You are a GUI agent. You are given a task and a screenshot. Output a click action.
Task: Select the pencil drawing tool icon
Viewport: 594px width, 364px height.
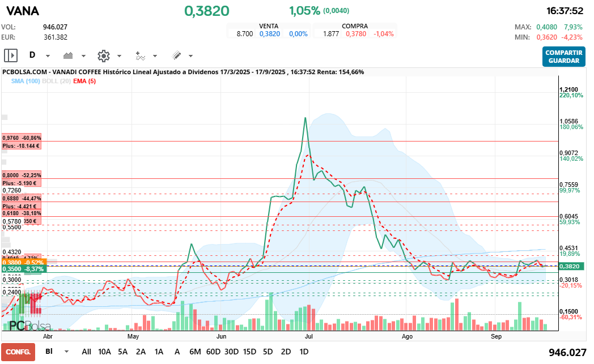coord(176,55)
